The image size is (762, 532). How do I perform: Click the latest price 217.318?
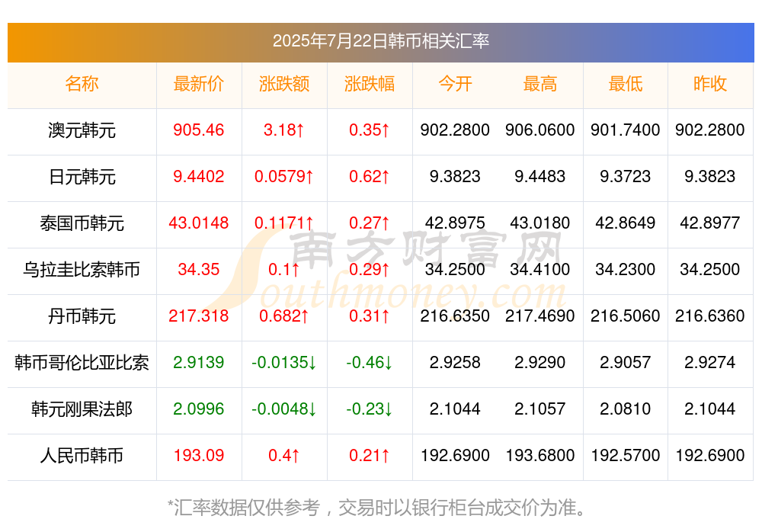click(199, 316)
